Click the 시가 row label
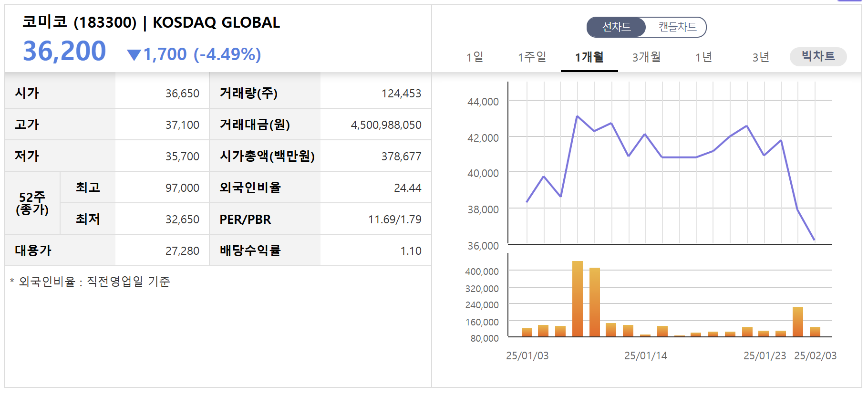The height and width of the screenshot is (397, 868). tap(27, 93)
